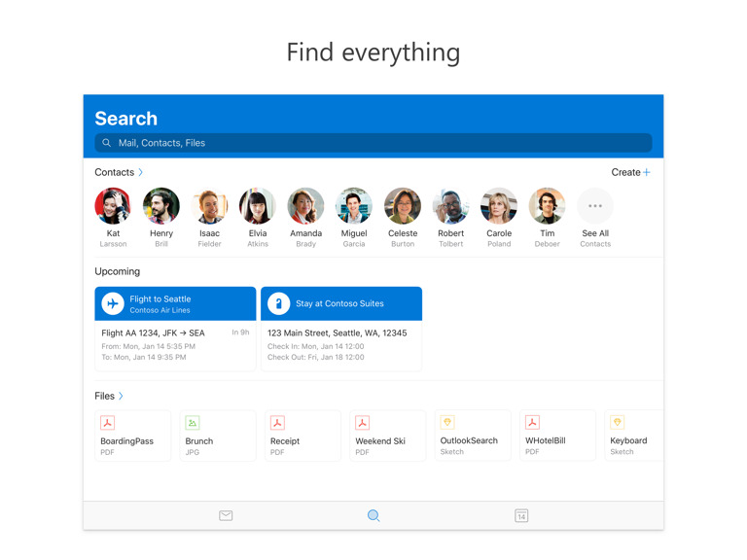Open the OutlookSearch file name
Image resolution: width=747 pixels, height=560 pixels.
point(469,440)
